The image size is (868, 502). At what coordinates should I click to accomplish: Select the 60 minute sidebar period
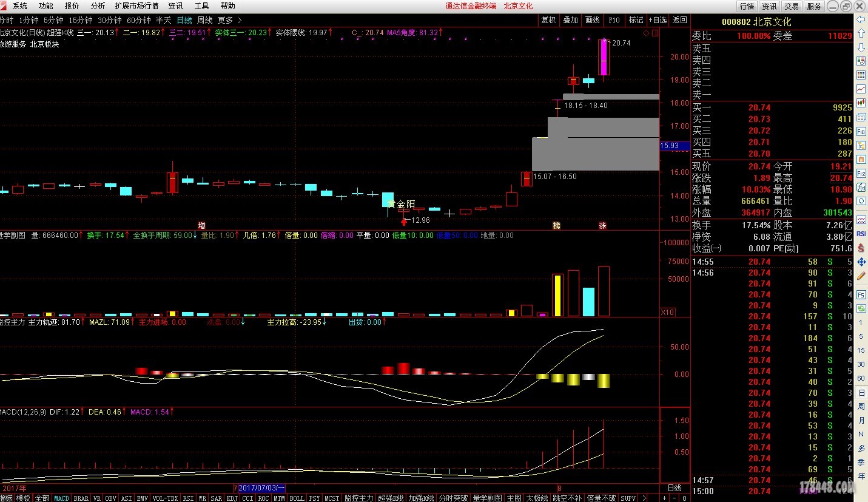(x=861, y=378)
